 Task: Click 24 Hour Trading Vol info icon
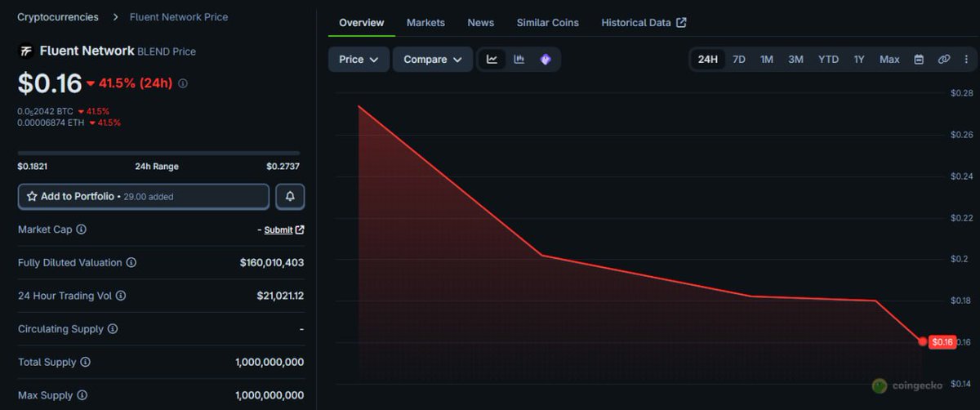pos(121,296)
